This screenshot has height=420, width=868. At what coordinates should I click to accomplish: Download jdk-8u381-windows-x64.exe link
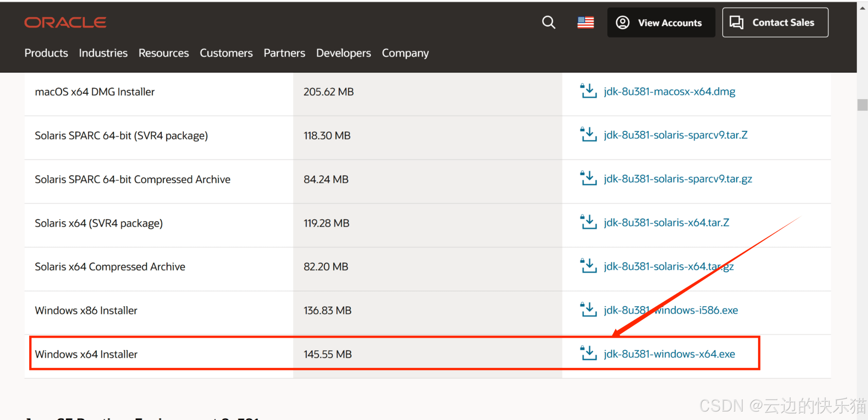click(669, 354)
